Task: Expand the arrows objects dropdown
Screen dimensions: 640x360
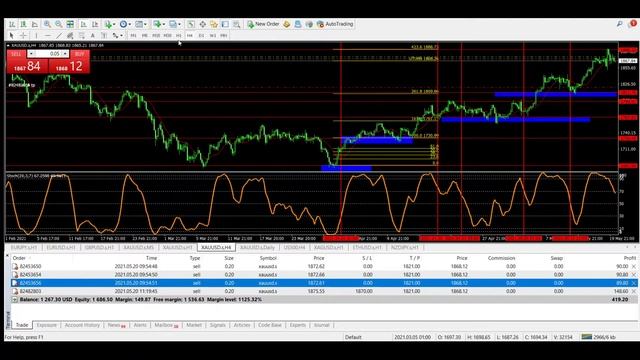Action: click(121, 36)
